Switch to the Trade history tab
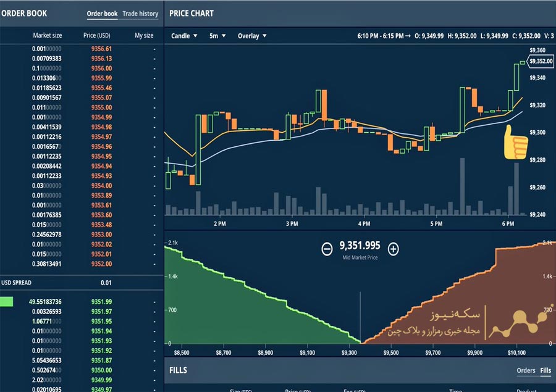 click(140, 14)
